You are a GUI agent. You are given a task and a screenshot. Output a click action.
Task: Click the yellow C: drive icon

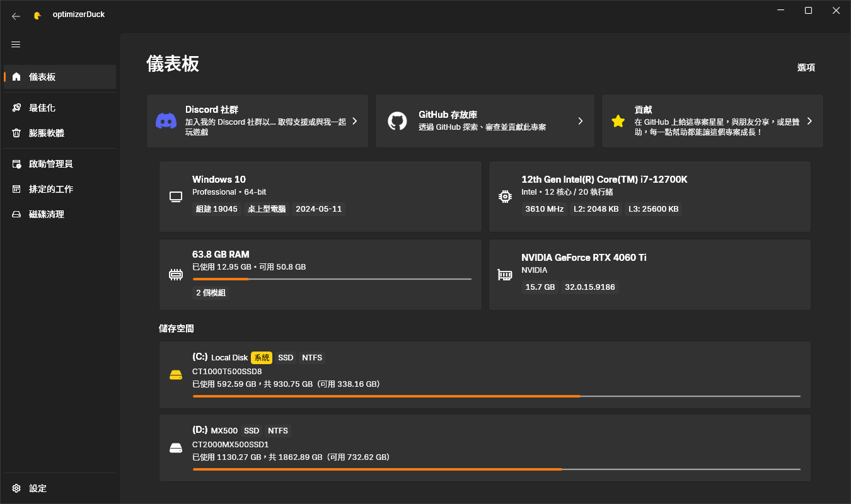click(176, 375)
